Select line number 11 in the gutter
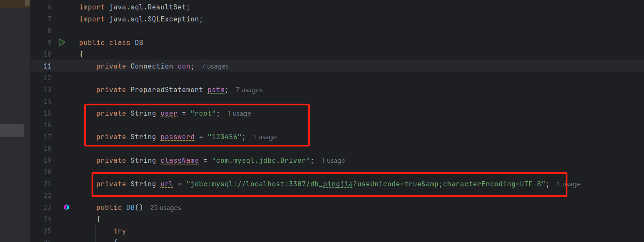The image size is (644, 242). click(47, 66)
